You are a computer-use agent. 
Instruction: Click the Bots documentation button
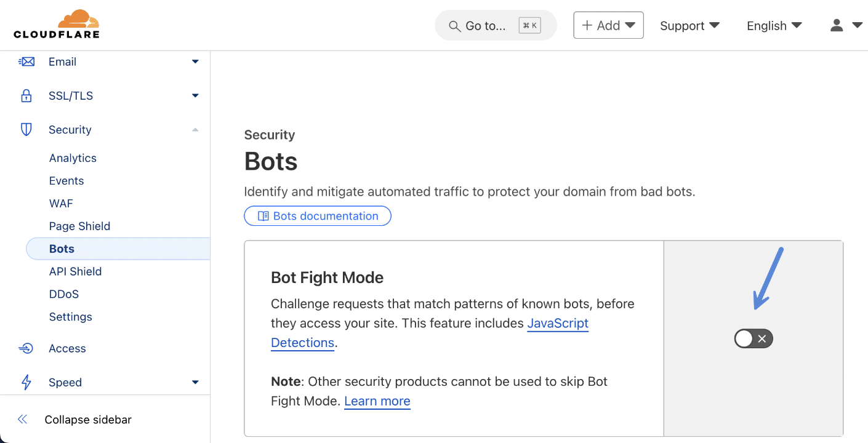(x=318, y=215)
